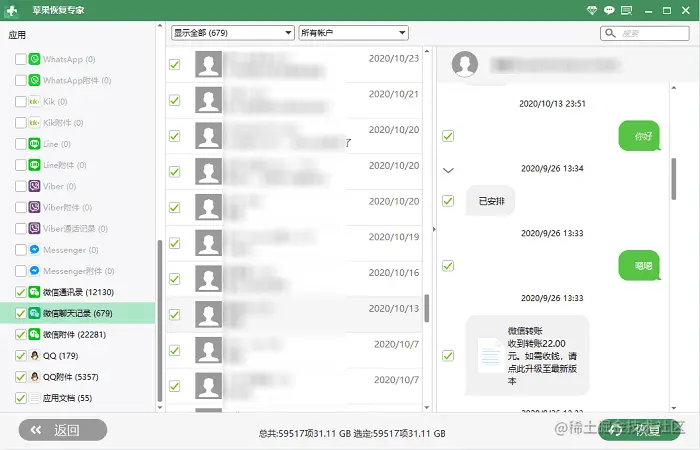
Task: Click the 返回 back button
Action: (x=63, y=430)
